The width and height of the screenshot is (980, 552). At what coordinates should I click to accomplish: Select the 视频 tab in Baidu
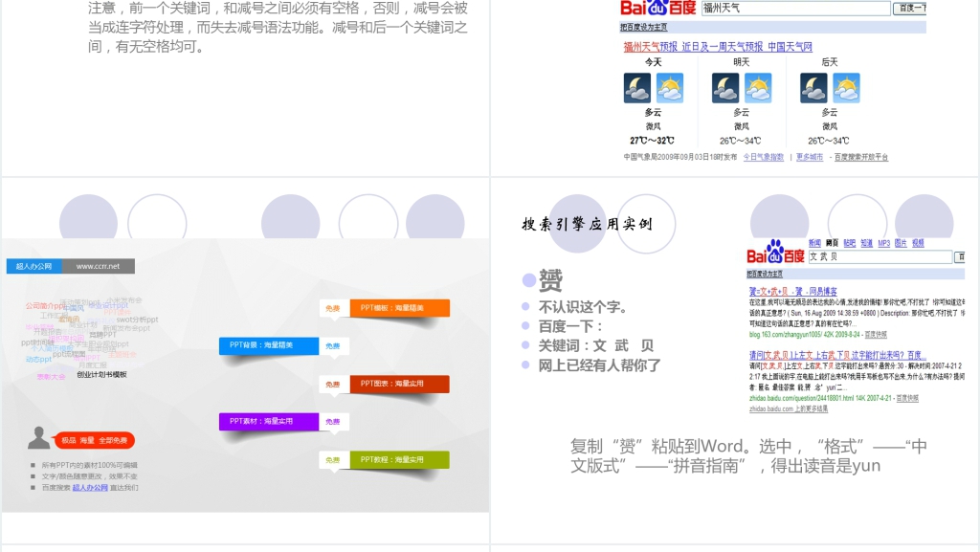tap(918, 243)
